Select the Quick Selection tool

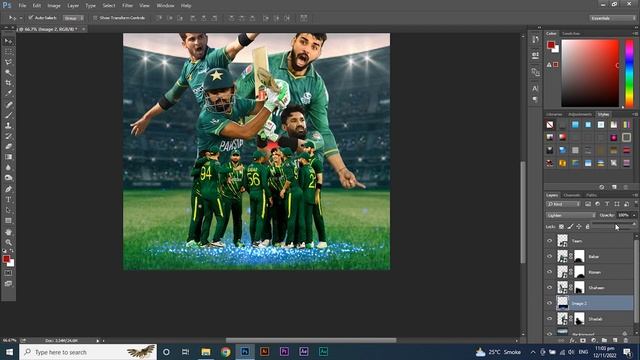(8, 73)
